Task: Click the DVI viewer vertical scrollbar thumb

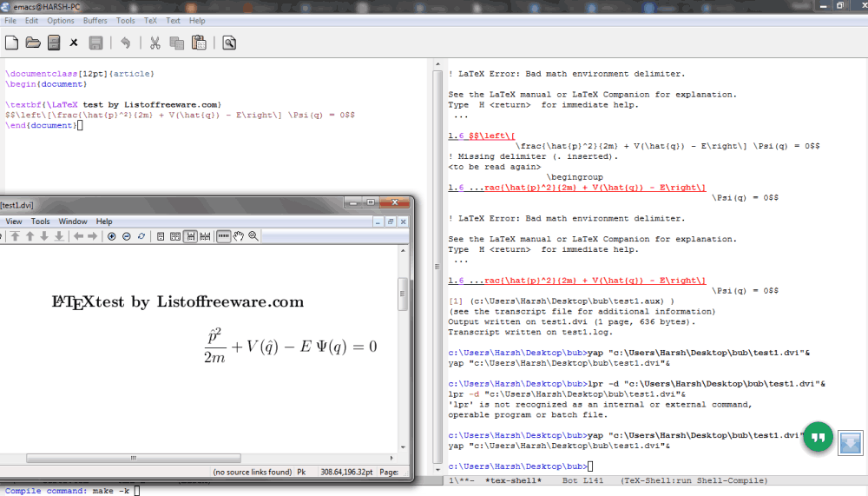Action: coord(403,294)
